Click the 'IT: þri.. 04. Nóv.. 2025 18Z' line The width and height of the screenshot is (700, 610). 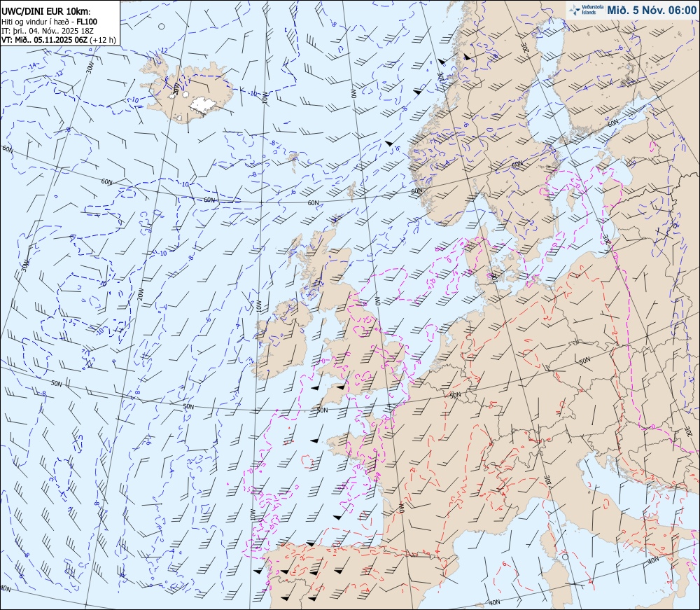[x=48, y=31]
